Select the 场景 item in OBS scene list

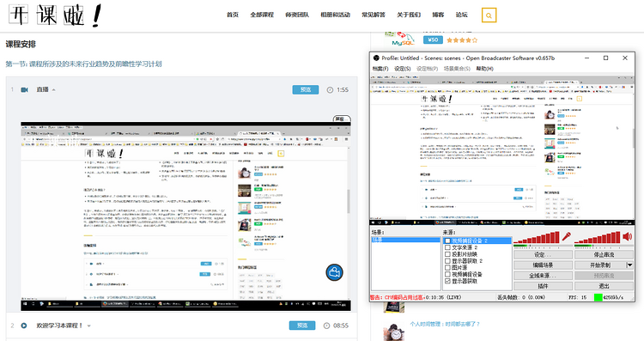coord(406,240)
